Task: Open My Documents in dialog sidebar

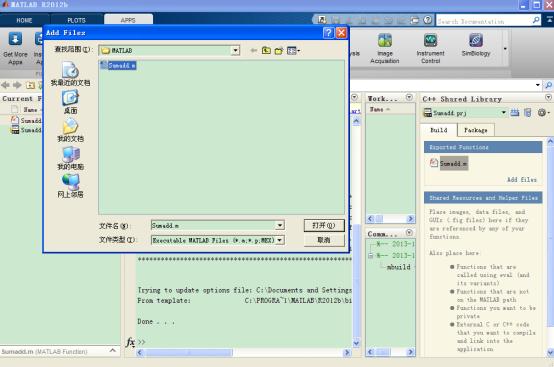Action: 70,130
